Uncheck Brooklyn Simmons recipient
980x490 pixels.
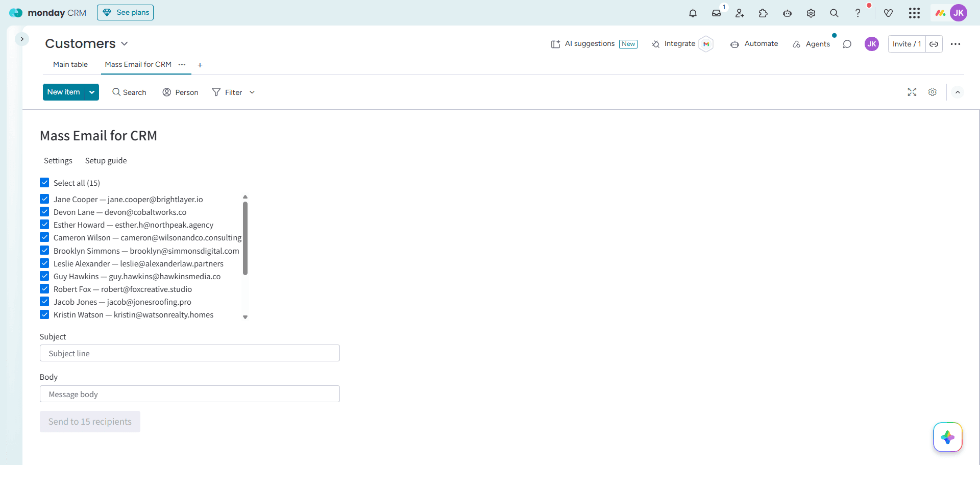44,250
